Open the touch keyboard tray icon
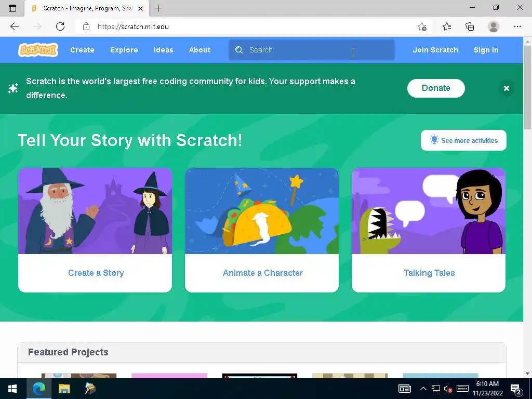The height and width of the screenshot is (399, 532). 462,389
